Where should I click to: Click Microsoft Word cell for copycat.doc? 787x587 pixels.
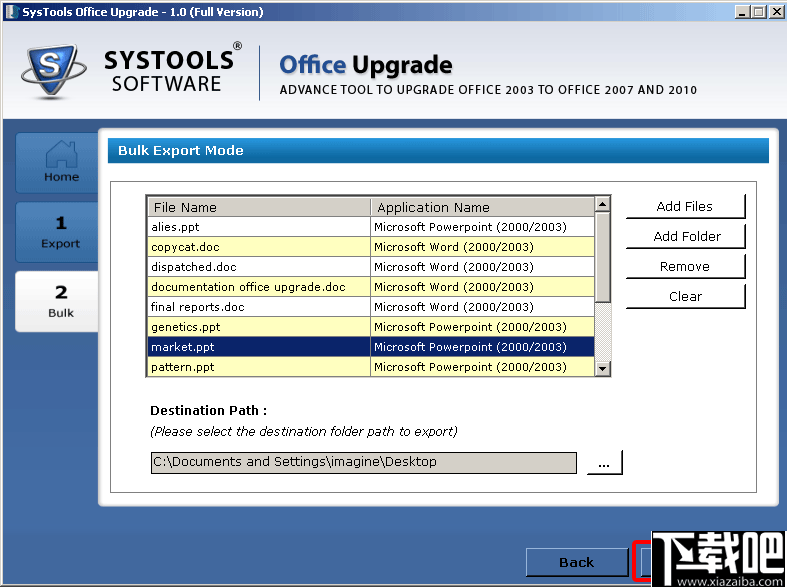click(482, 247)
